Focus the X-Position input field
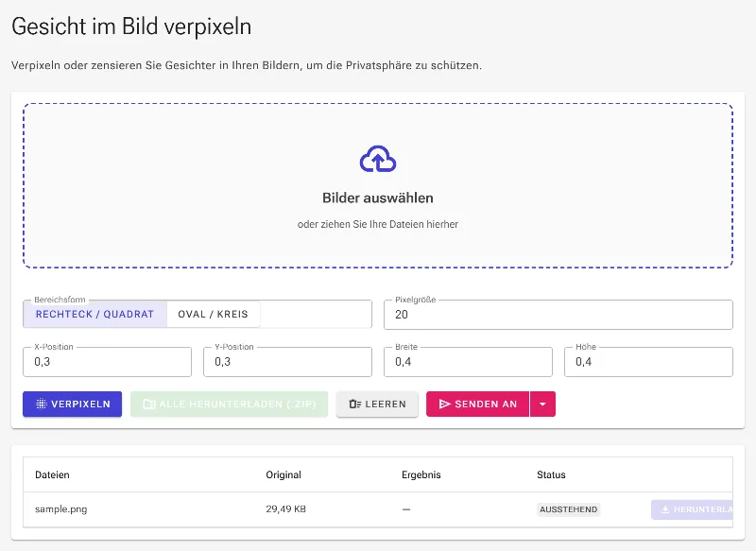 [107, 362]
